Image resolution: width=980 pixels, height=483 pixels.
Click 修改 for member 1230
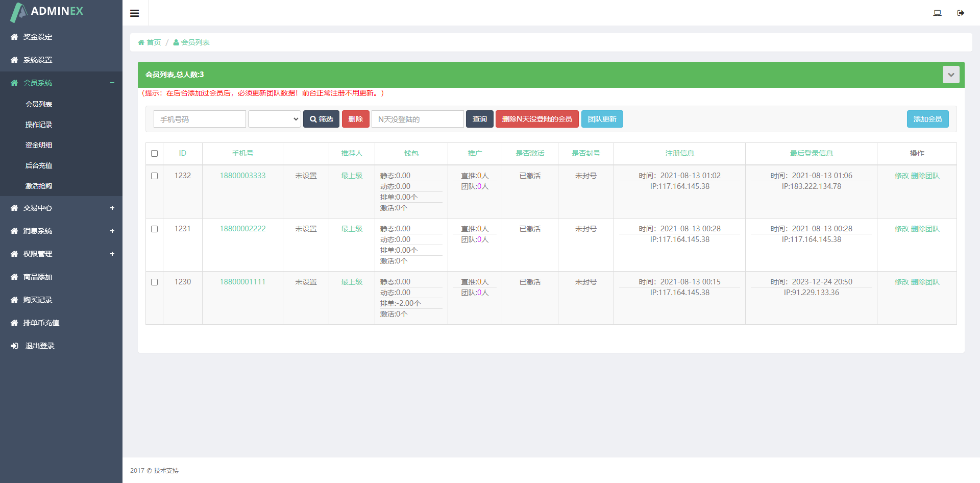click(x=901, y=282)
